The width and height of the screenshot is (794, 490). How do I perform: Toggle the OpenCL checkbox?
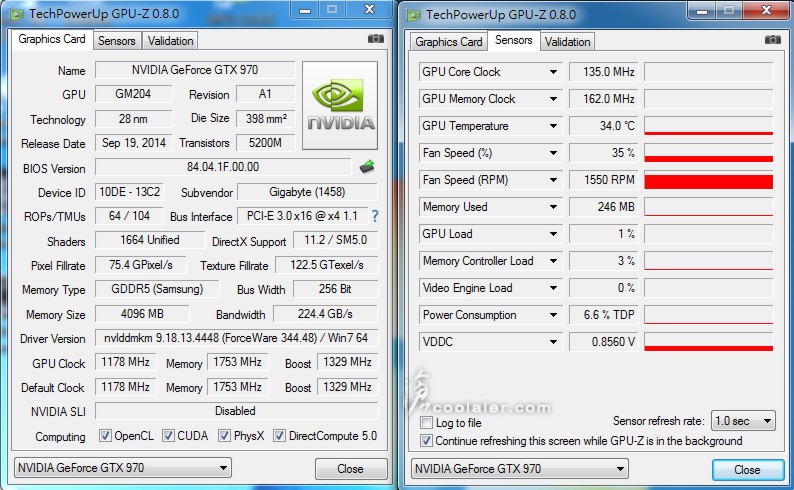click(105, 436)
